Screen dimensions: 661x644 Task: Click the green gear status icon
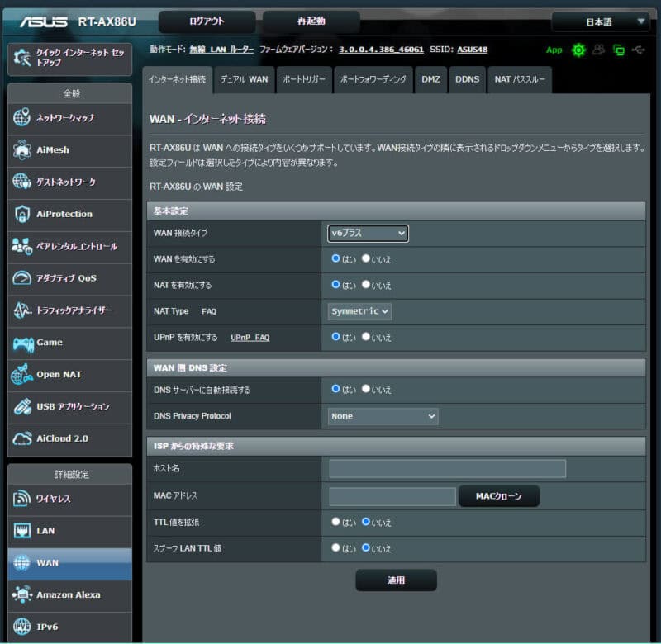point(578,50)
